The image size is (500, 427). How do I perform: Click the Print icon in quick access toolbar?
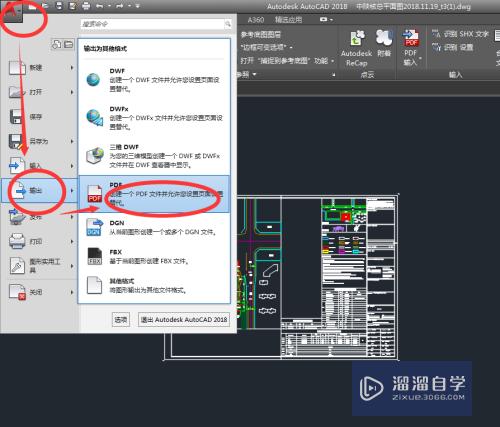pyautogui.click(x=86, y=6)
